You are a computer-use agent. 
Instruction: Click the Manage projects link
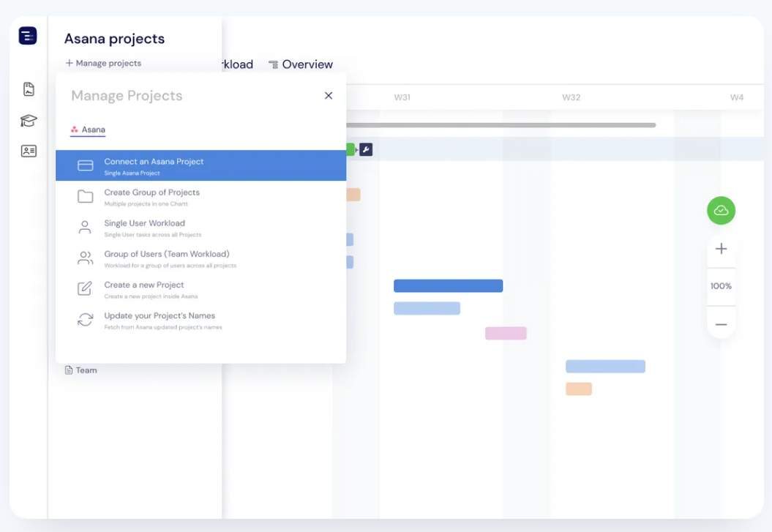(x=103, y=63)
